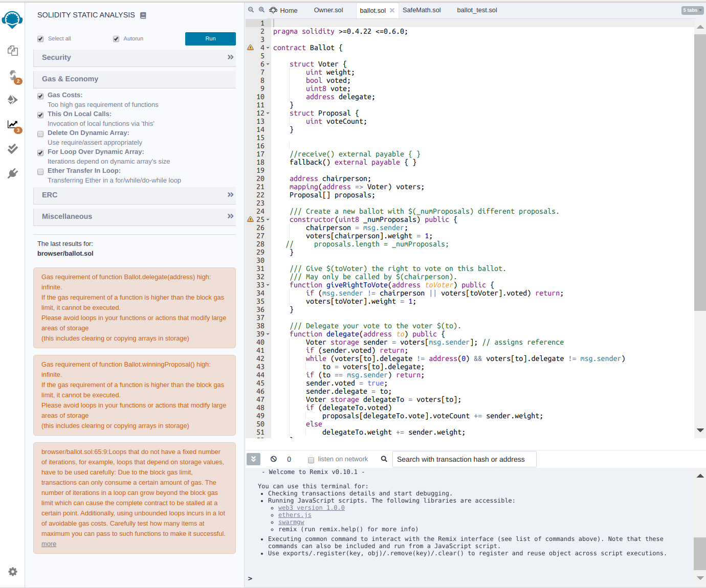Image resolution: width=706 pixels, height=588 pixels.
Task: Uncheck the Autorun checkbox
Action: coord(116,38)
